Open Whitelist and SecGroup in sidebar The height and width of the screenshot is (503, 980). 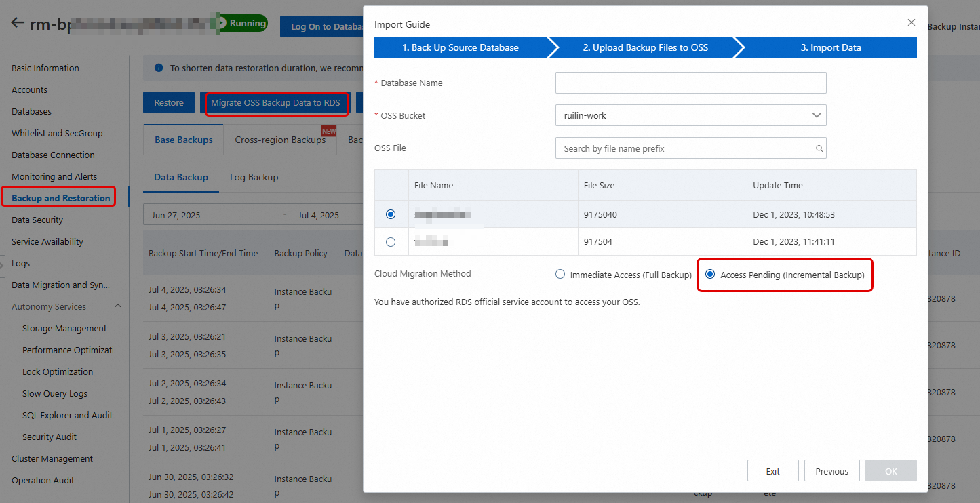tap(57, 133)
